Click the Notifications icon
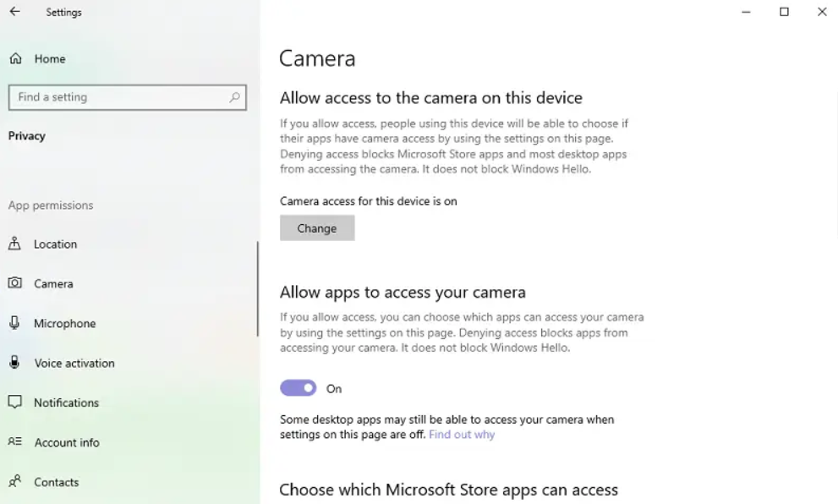This screenshot has width=838, height=504. [15, 403]
